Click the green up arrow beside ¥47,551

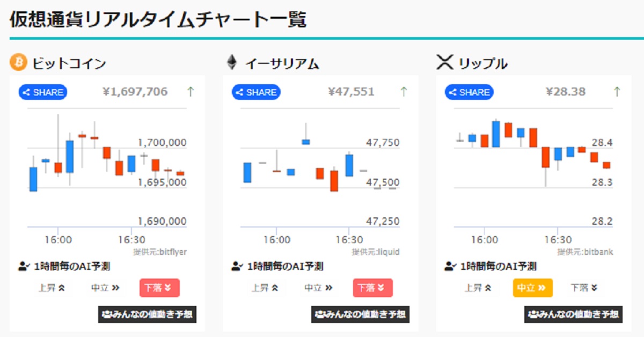click(x=404, y=92)
